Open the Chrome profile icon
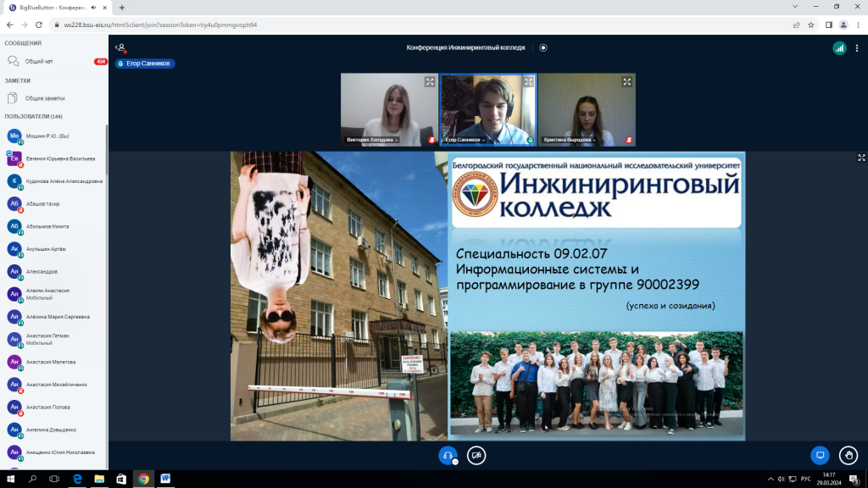This screenshot has height=488, width=868. 843,25
